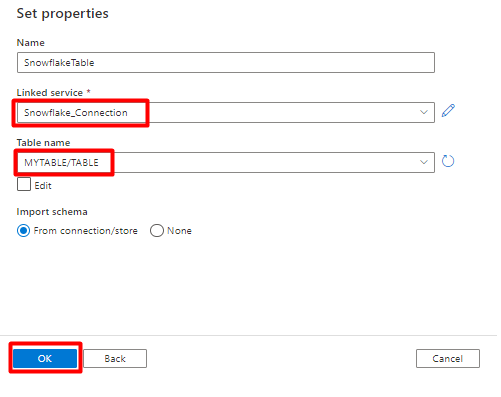Viewport: 501px width, 397px height.
Task: Click the Edit label next to the checkbox
Action: pyautogui.click(x=43, y=186)
